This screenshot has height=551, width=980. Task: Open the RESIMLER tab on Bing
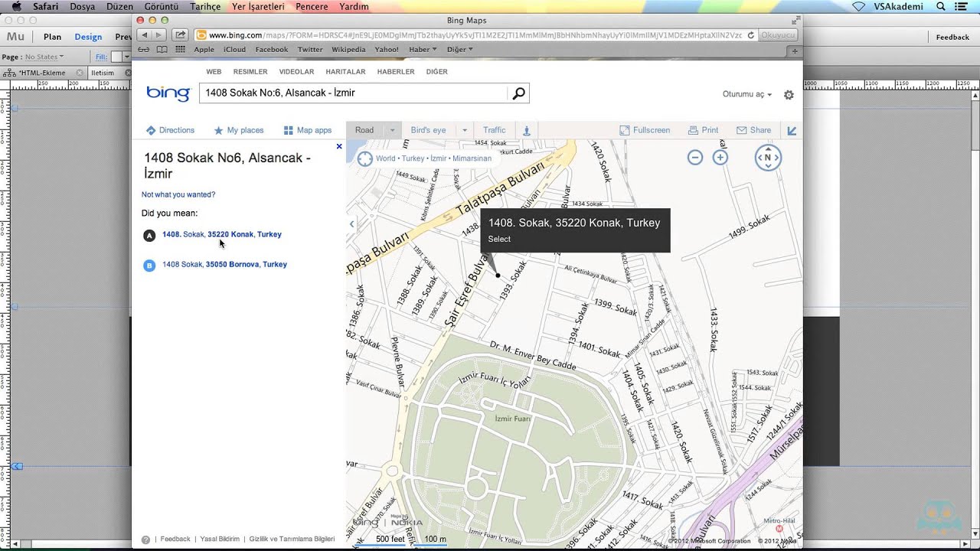pyautogui.click(x=250, y=72)
